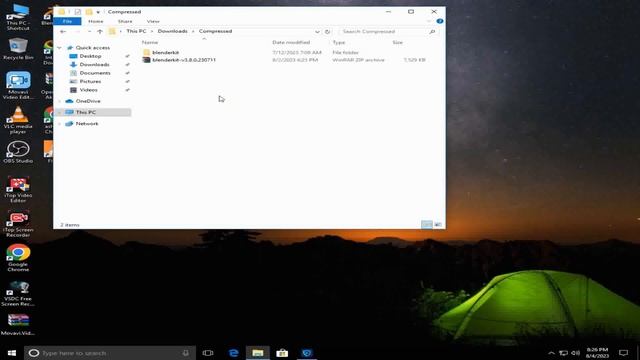640x360 pixels.
Task: Refresh the Compressed folder view
Action: tap(327, 31)
